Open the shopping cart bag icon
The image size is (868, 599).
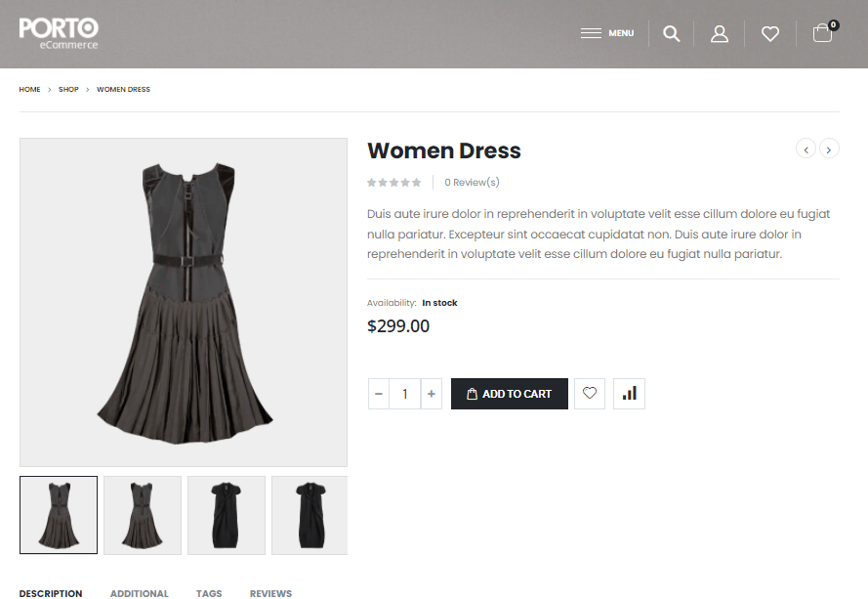[822, 34]
